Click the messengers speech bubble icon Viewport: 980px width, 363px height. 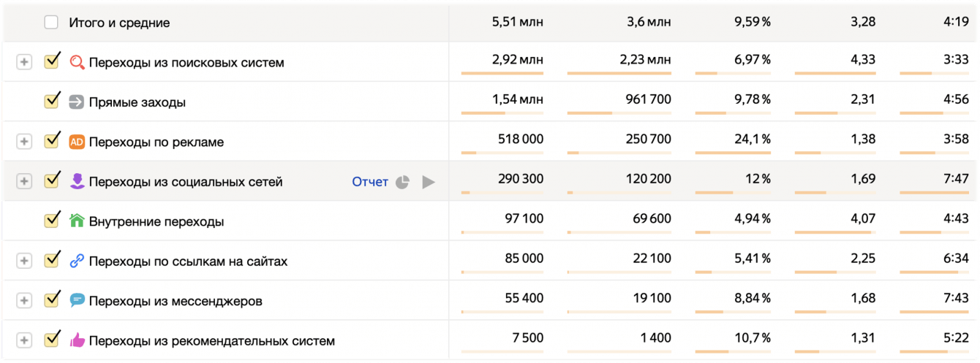click(77, 300)
